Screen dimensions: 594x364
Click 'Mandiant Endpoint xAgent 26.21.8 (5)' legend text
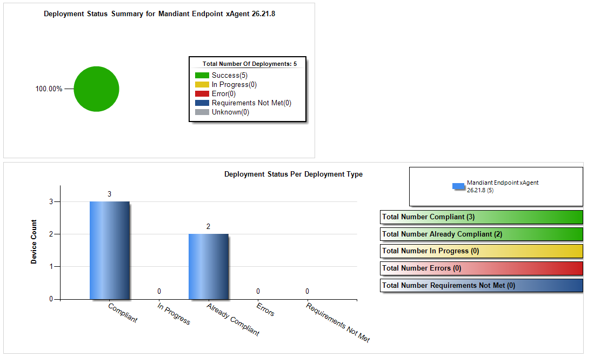coord(502,186)
